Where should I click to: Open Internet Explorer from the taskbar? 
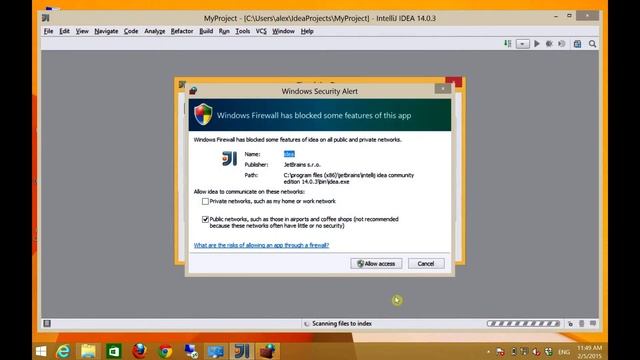63,351
